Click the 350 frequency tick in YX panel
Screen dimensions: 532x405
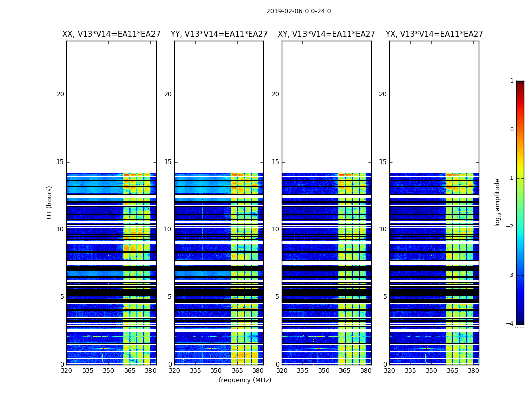(431, 371)
